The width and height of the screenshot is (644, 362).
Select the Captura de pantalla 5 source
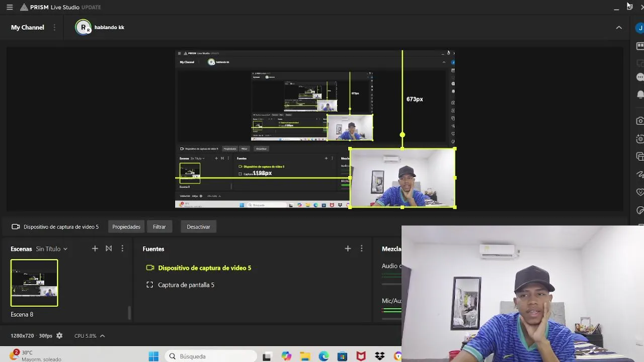186,285
